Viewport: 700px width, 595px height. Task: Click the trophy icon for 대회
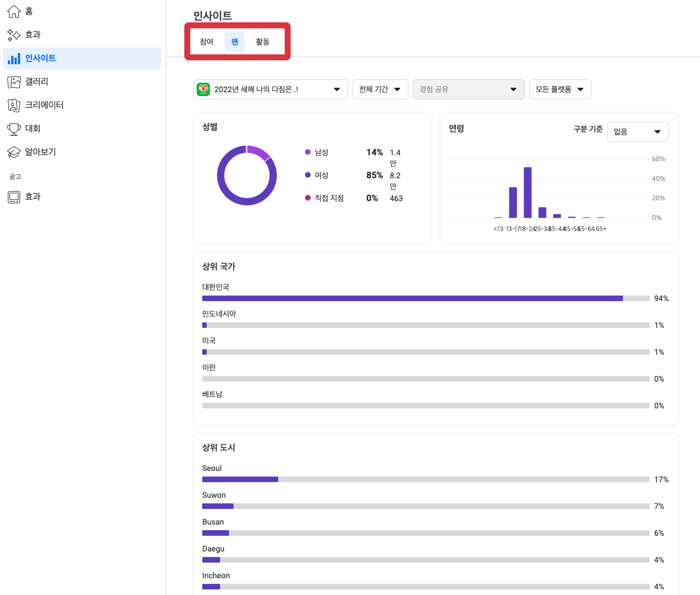[x=14, y=128]
